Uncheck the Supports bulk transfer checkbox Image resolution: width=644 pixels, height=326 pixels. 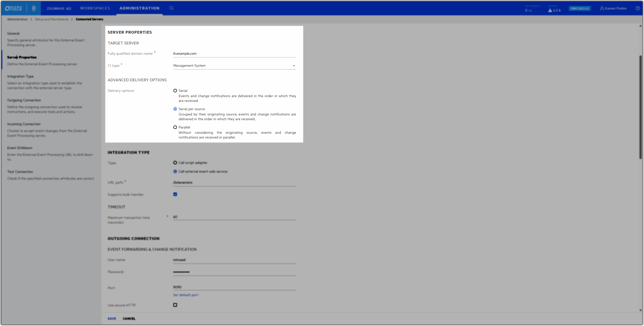pos(175,194)
